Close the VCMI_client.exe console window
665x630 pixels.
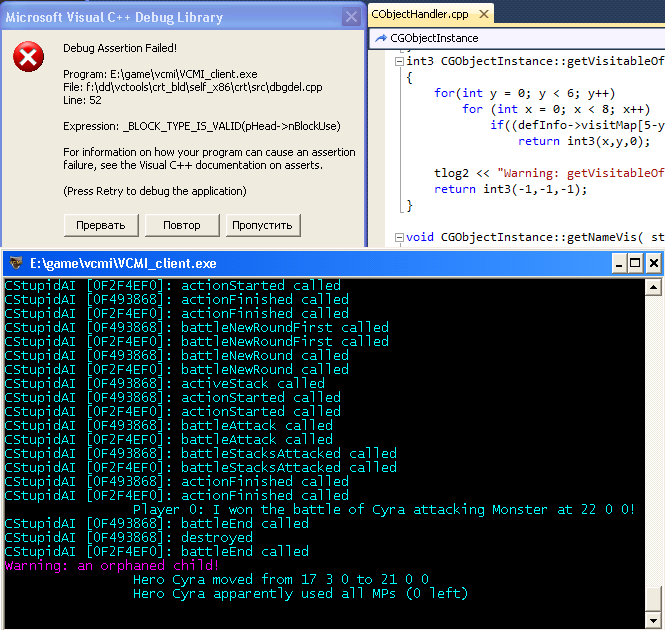(652, 263)
